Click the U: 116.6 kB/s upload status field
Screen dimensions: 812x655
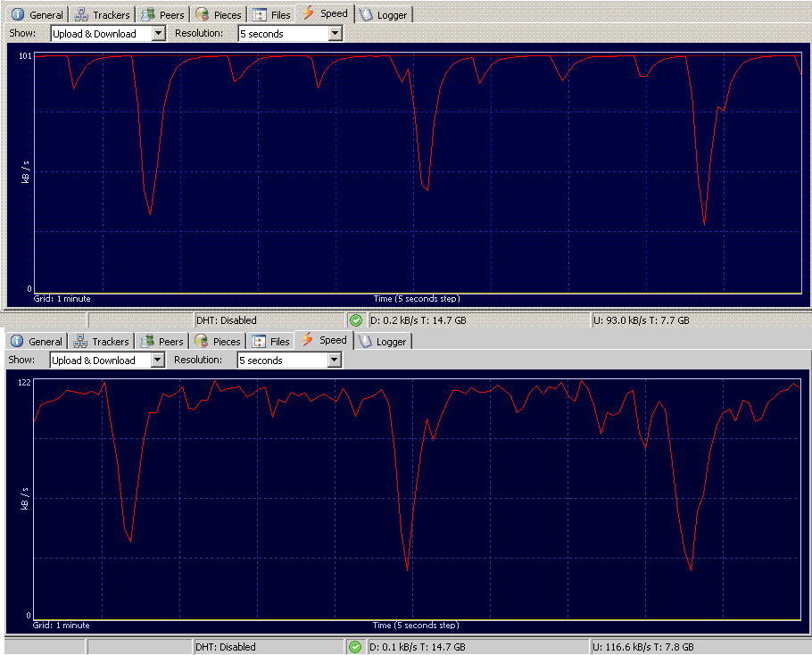pyautogui.click(x=642, y=647)
